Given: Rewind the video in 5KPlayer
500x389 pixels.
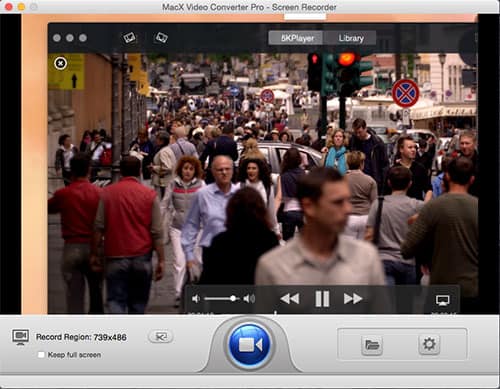Looking at the screenshot, I should click(290, 298).
